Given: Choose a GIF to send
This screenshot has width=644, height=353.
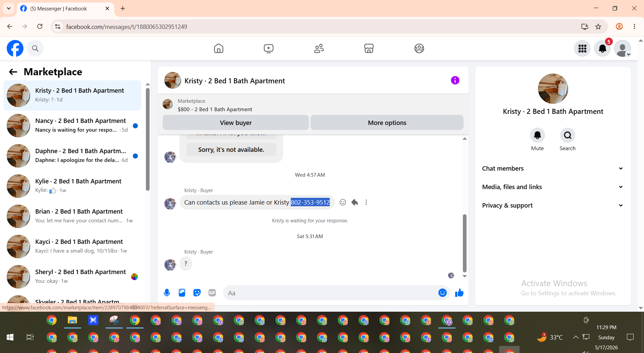Looking at the screenshot, I should [x=212, y=293].
